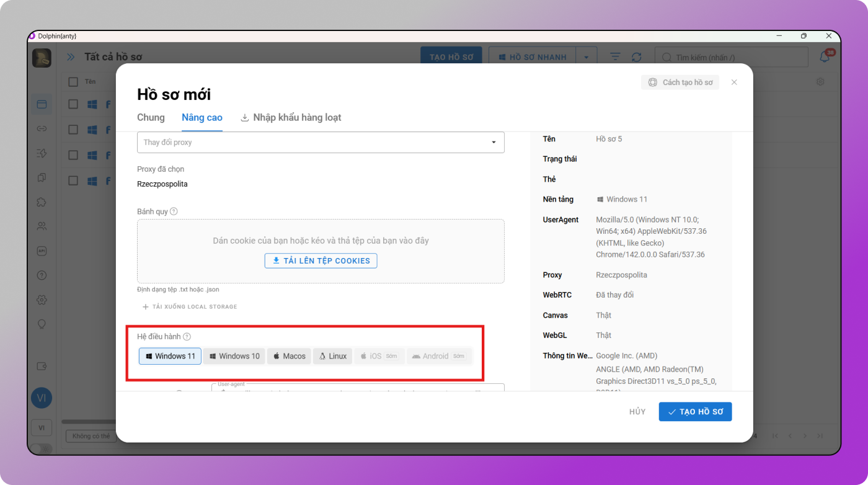Image resolution: width=868 pixels, height=485 pixels.
Task: Close the Hồ sơ mới dialog
Action: coord(734,82)
